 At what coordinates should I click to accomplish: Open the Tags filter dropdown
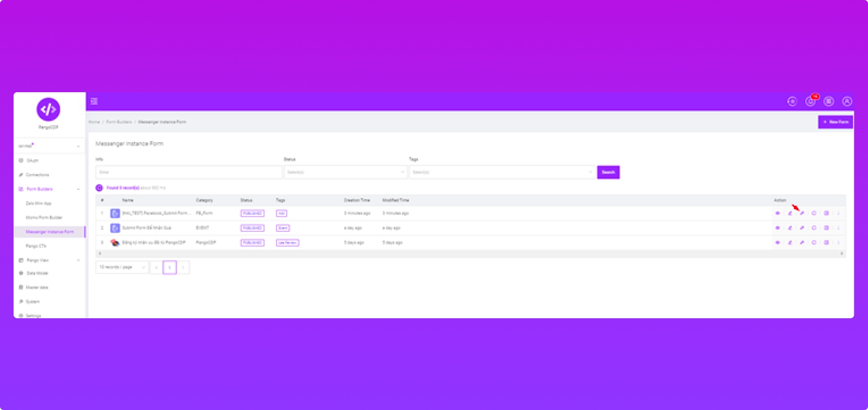[502, 172]
